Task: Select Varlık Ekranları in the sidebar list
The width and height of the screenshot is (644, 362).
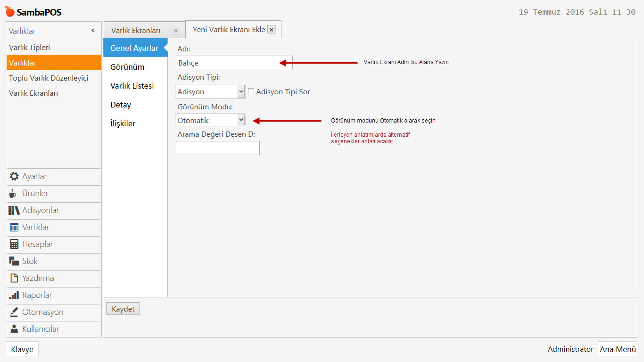Action: point(54,93)
